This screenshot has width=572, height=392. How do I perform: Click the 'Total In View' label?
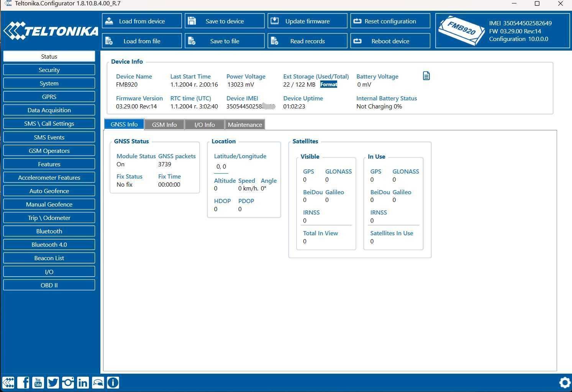(320, 233)
